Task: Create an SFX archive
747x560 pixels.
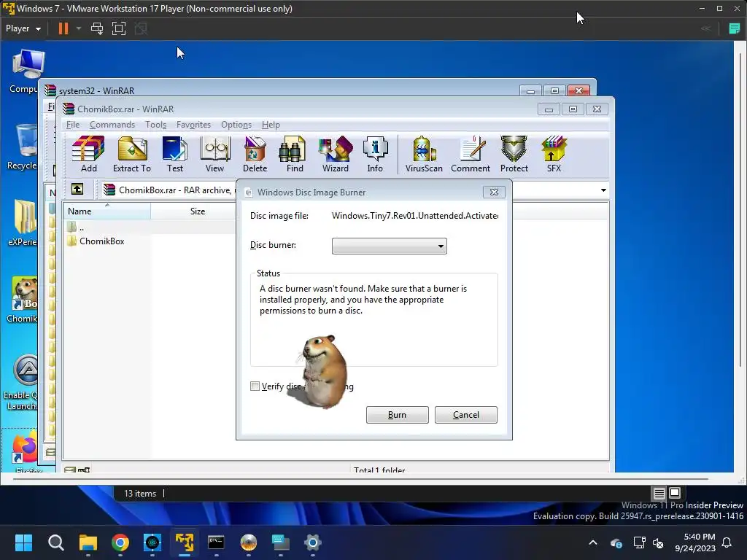Action: coord(554,154)
